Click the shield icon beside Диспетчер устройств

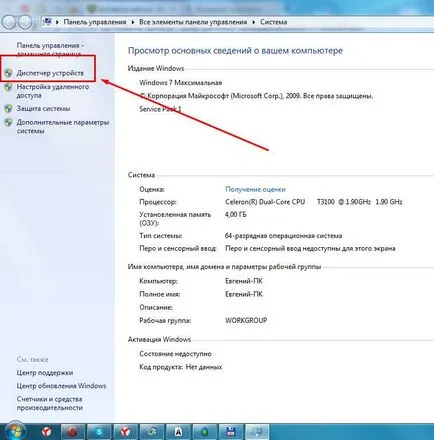[9, 73]
